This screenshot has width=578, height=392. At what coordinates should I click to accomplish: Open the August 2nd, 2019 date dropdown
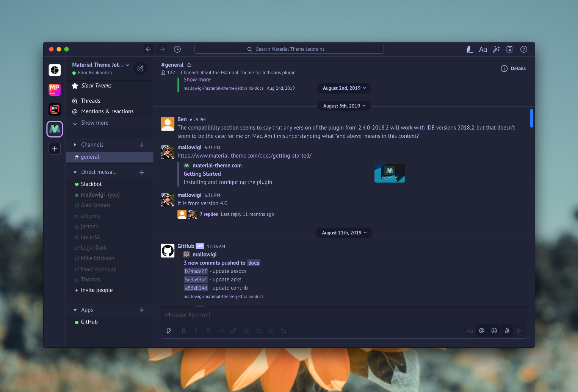[344, 88]
